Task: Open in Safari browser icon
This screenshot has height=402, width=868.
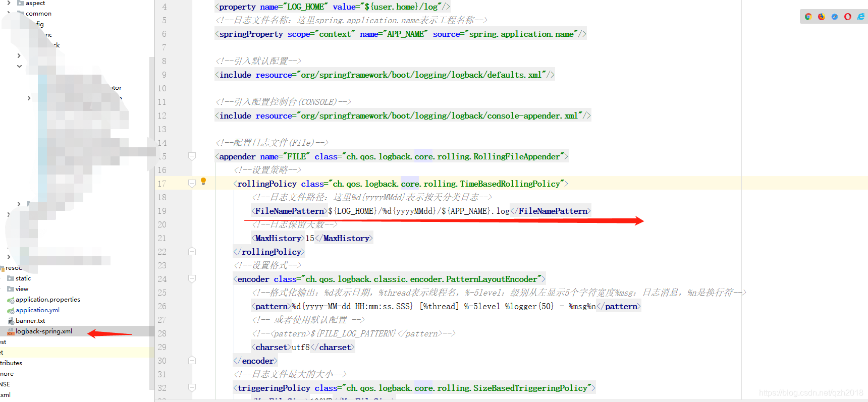Action: [x=835, y=17]
